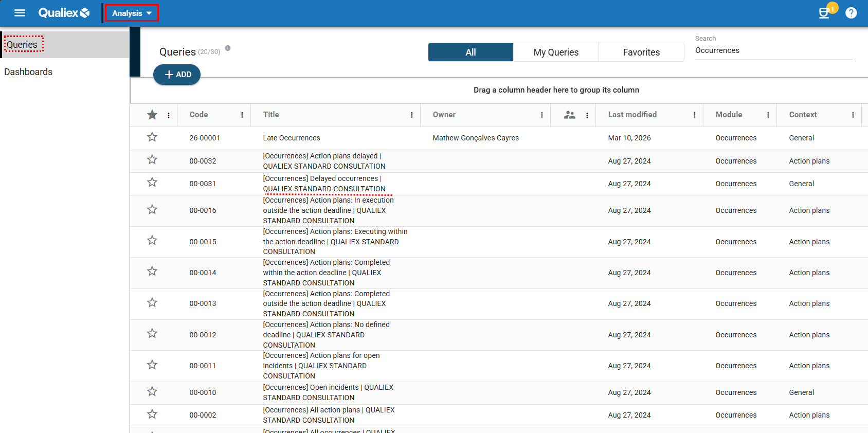868x433 pixels.
Task: Open the Last modified column menu
Action: pos(695,115)
